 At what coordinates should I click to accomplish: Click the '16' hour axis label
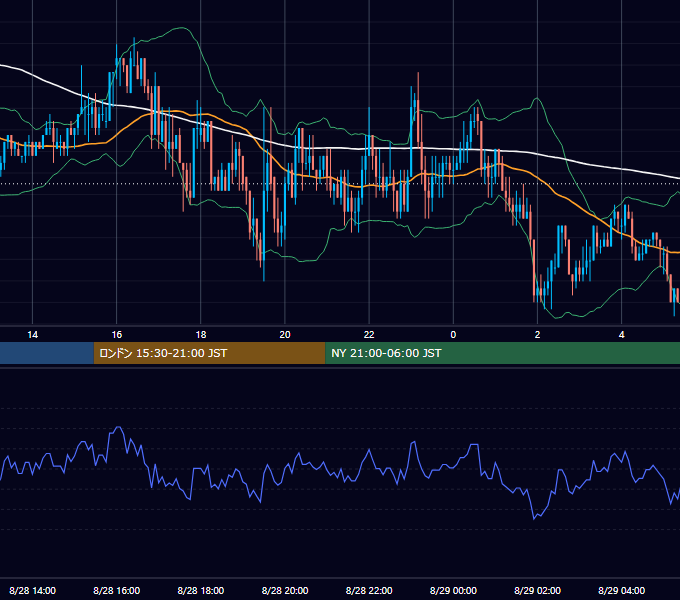pyautogui.click(x=117, y=335)
